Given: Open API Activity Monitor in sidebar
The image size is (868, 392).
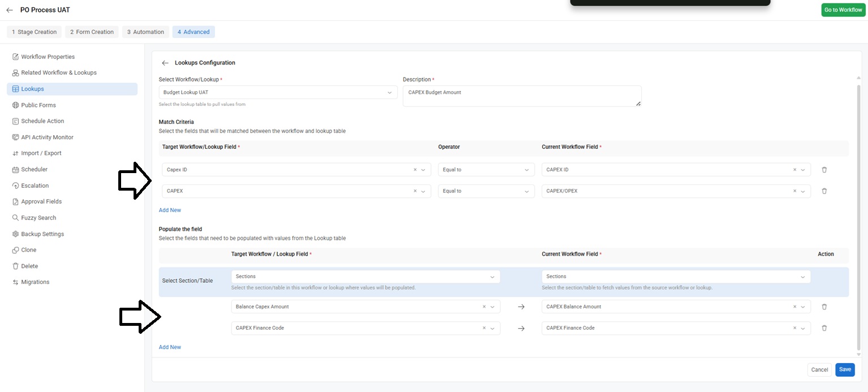Looking at the screenshot, I should [47, 137].
